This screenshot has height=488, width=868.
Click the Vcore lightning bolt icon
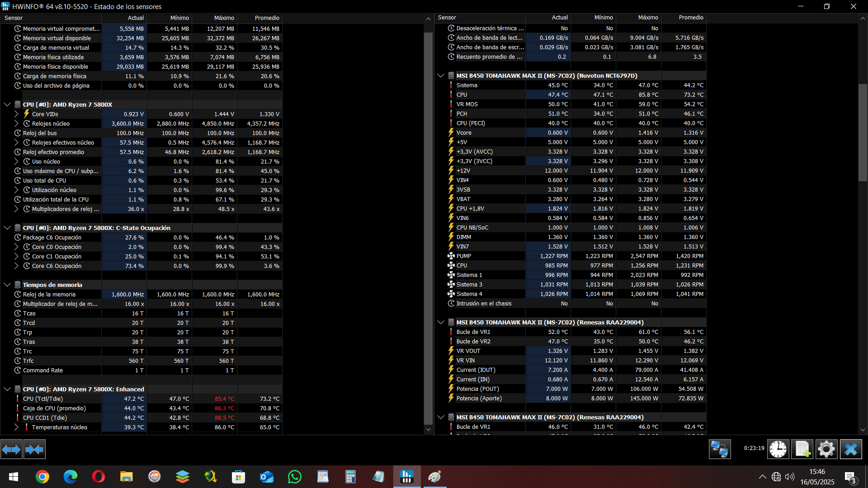(x=451, y=133)
